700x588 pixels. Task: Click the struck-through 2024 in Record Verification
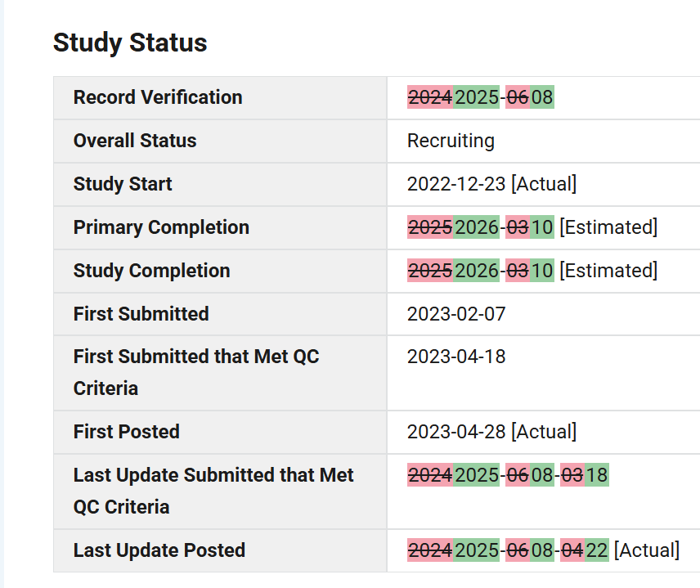tap(430, 97)
